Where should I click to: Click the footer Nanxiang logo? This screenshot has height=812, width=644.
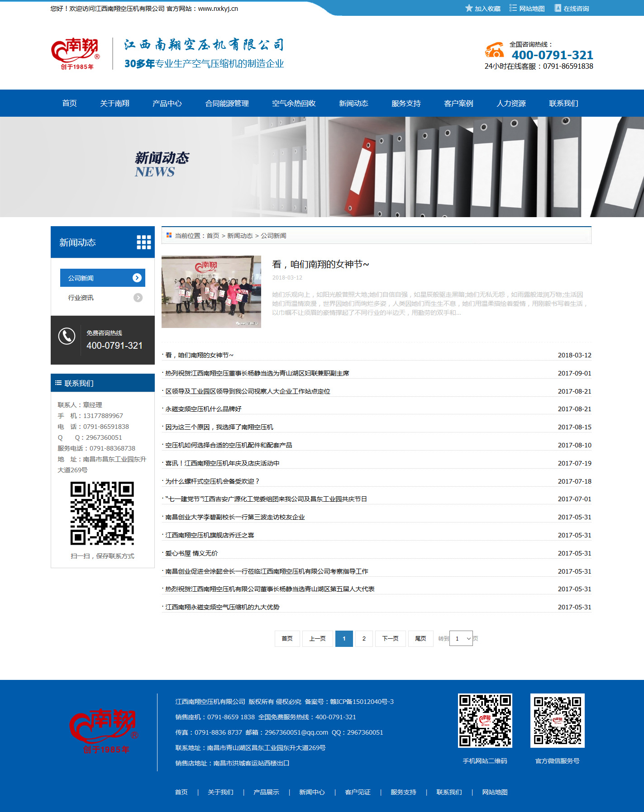(104, 731)
